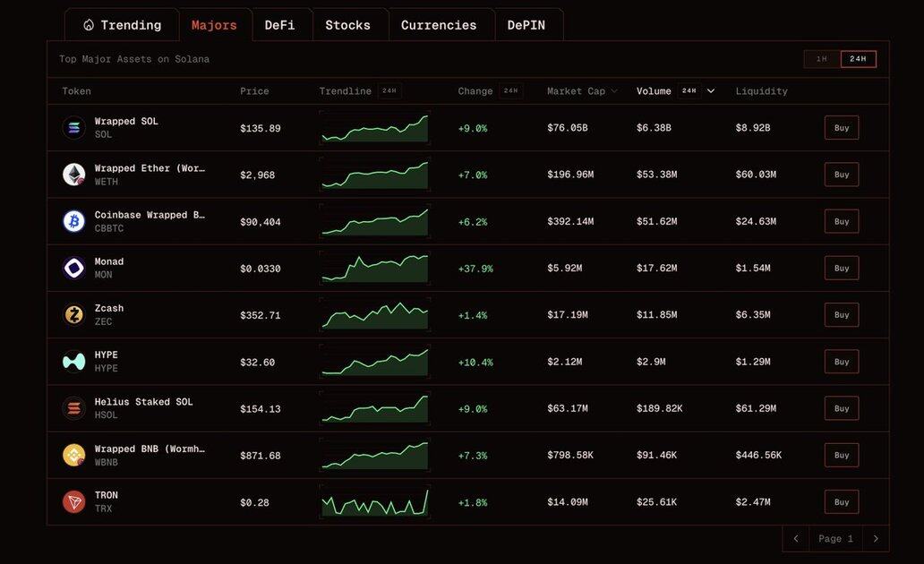Viewport: 924px width, 564px height.
Task: Switch timeframe to 1H
Action: click(822, 59)
